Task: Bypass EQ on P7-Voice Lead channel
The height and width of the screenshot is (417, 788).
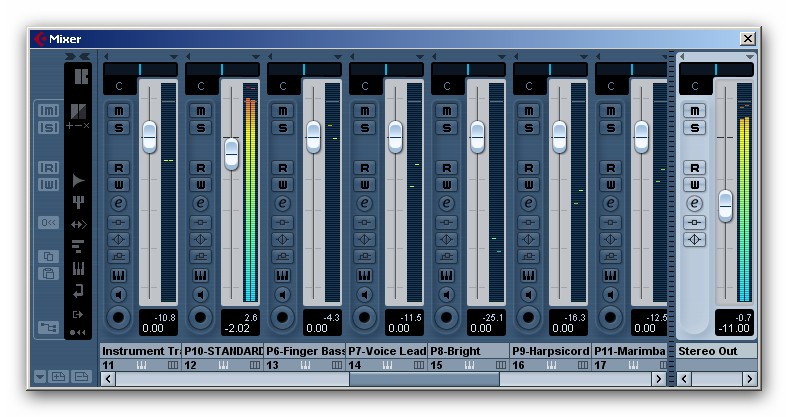Action: pyautogui.click(x=364, y=240)
